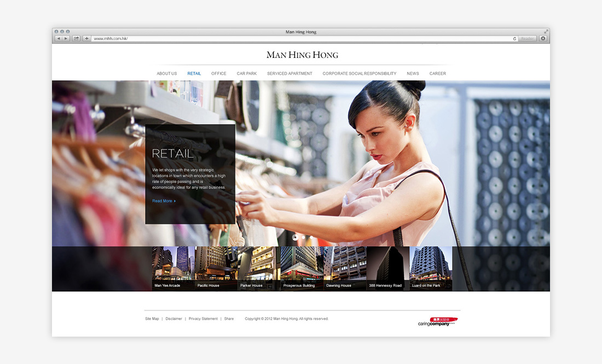
Task: Open the CORPORATE SOCIAL RESPONSIBILITY section
Action: (359, 73)
